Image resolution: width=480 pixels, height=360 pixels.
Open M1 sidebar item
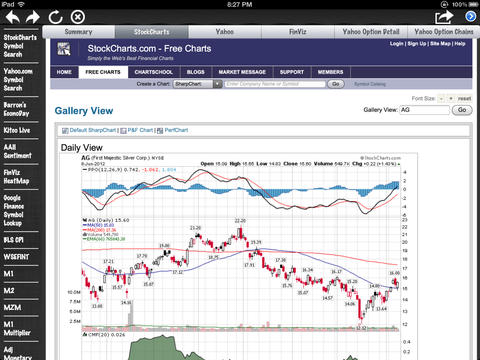pyautogui.click(x=9, y=274)
